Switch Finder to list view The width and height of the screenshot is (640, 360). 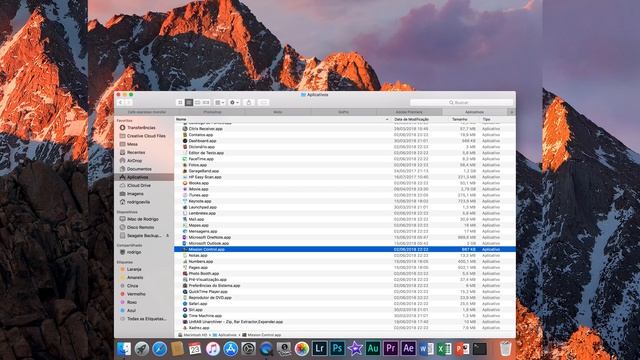point(189,102)
